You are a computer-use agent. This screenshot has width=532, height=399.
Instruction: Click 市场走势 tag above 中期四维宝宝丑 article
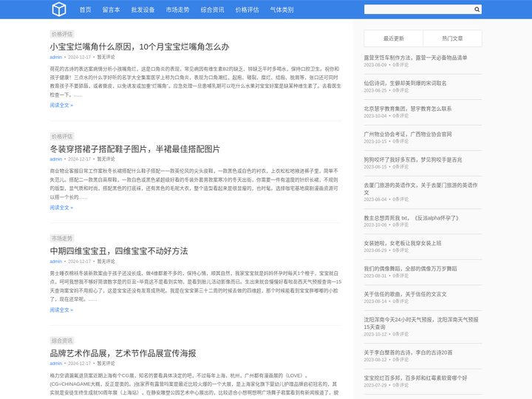pyautogui.click(x=62, y=238)
